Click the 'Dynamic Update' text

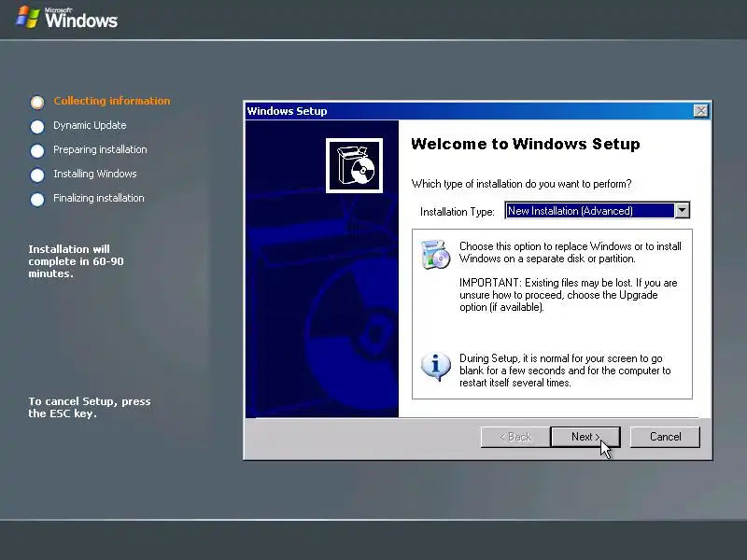point(90,125)
